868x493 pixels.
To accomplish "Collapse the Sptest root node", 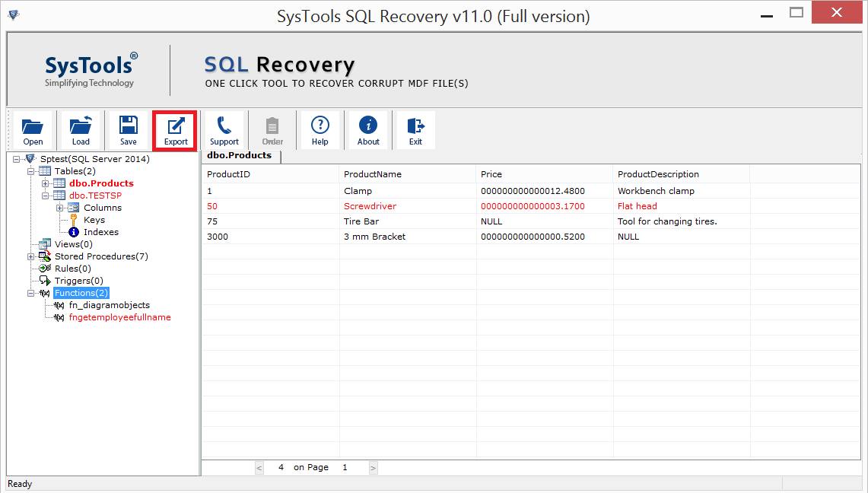I will (17, 159).
